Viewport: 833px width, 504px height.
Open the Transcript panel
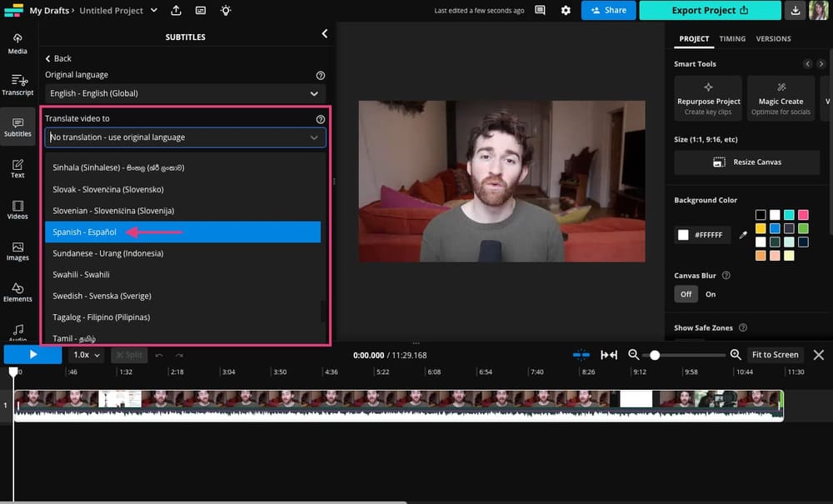(x=17, y=83)
